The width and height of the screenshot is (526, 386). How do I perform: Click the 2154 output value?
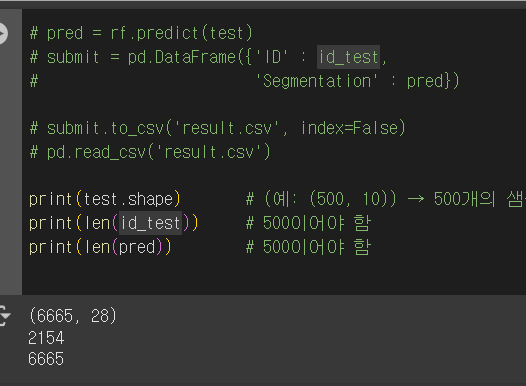(x=46, y=338)
